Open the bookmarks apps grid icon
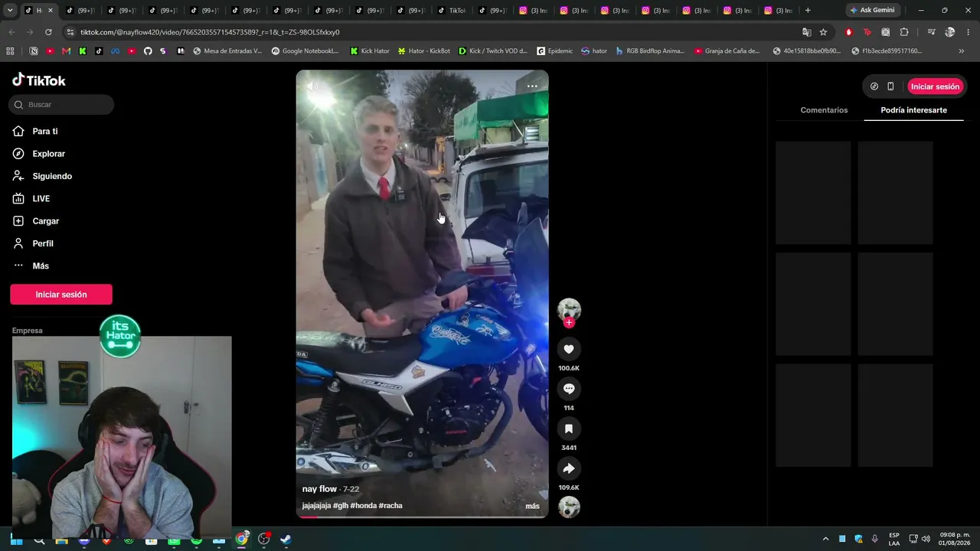Screen dimensions: 980x551 click(x=10, y=51)
